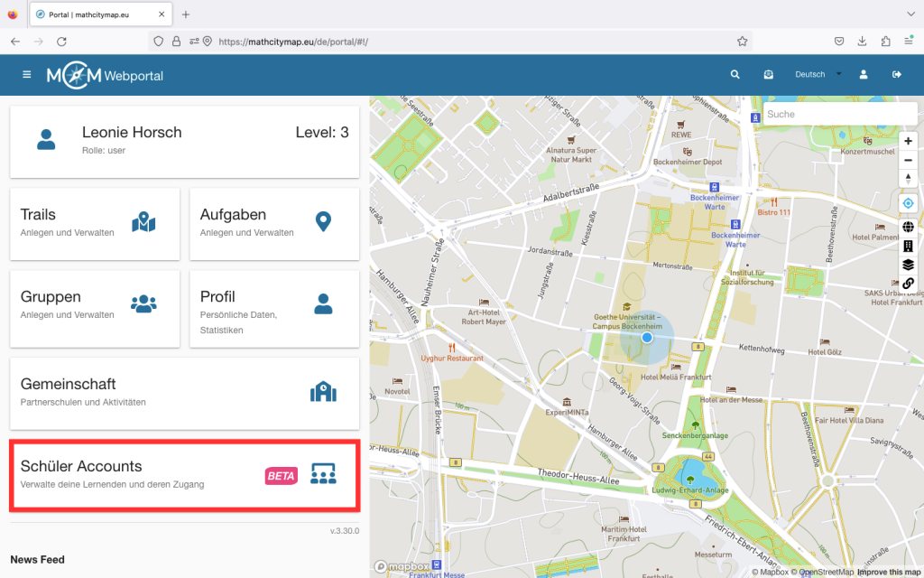Toggle the globe view on the map

[x=908, y=227]
